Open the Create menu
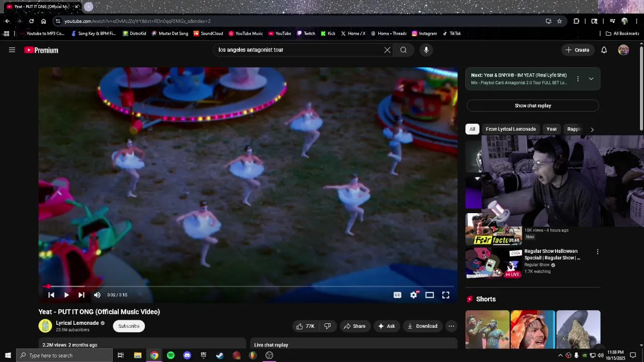This screenshot has height=362, width=644. (x=577, y=50)
